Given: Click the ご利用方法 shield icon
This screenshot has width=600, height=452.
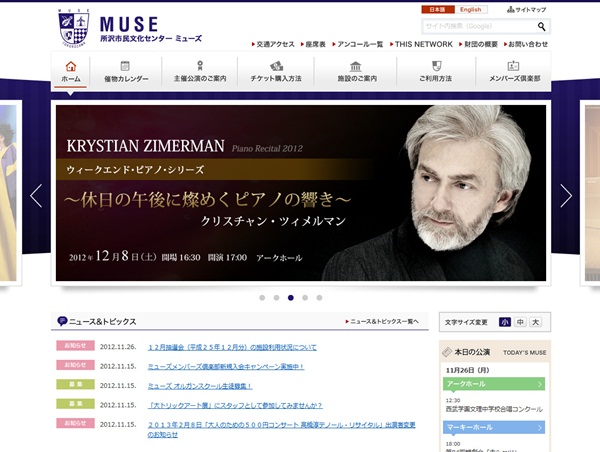Looking at the screenshot, I should click(x=437, y=66).
